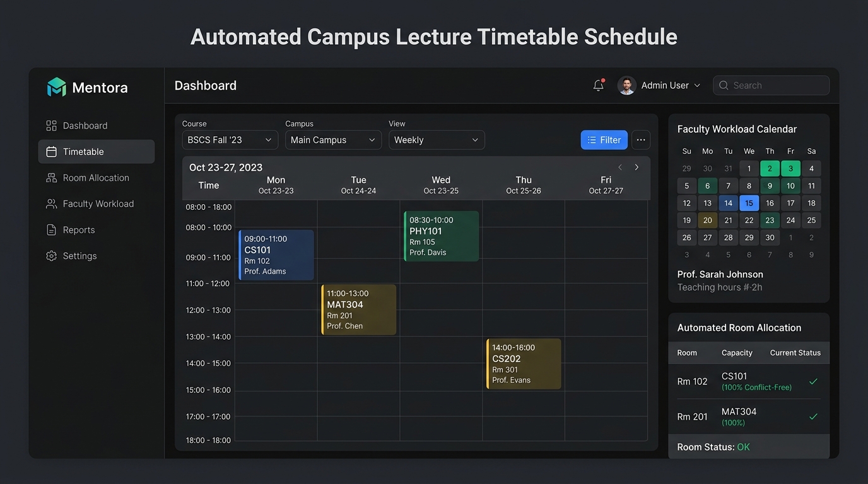Click the Rm 201 status checkmark

pyautogui.click(x=813, y=417)
